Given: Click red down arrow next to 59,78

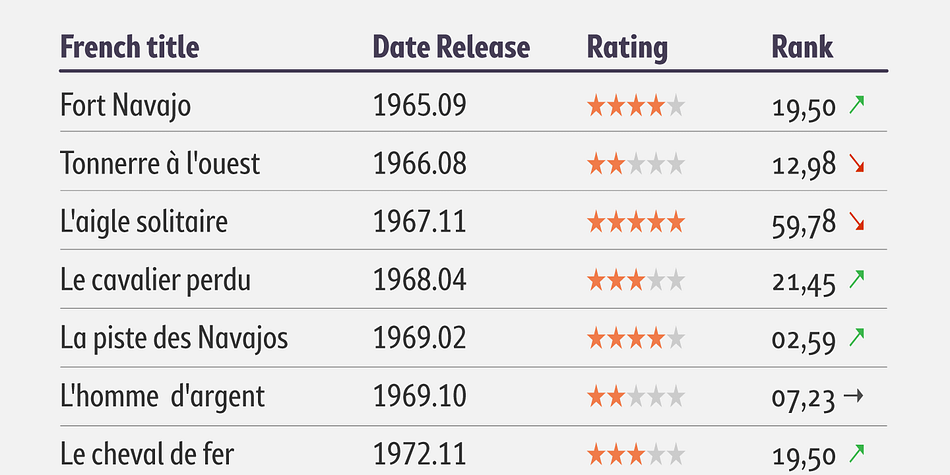Looking at the screenshot, I should tap(856, 222).
